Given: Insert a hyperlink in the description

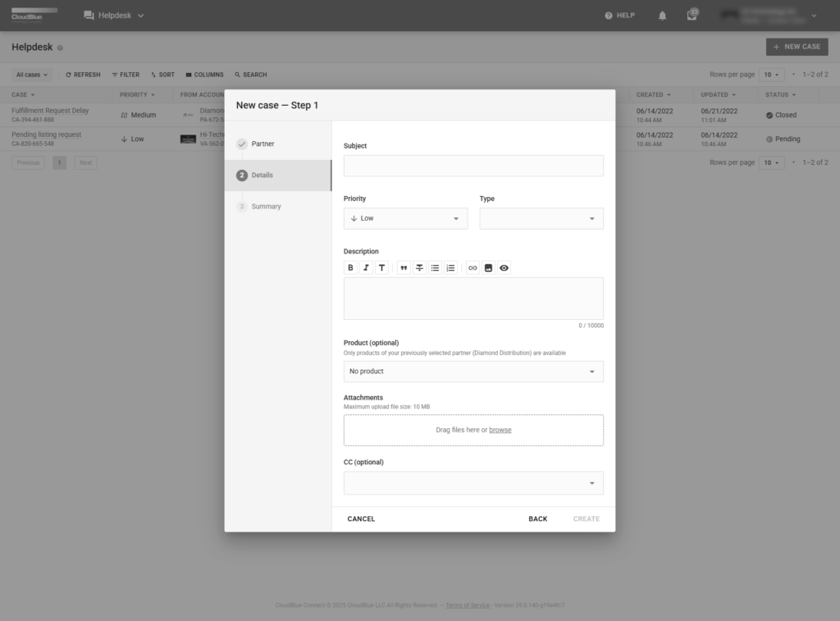Looking at the screenshot, I should click(472, 267).
